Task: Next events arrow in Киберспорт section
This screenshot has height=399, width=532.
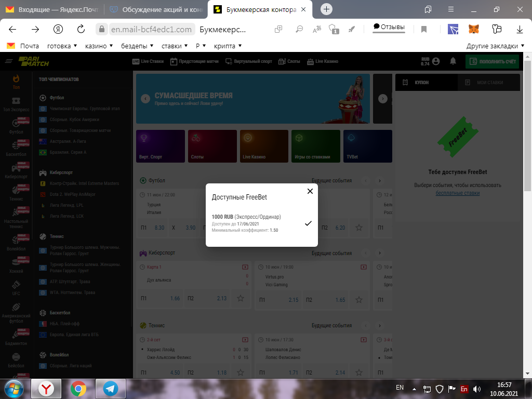Action: point(380,253)
